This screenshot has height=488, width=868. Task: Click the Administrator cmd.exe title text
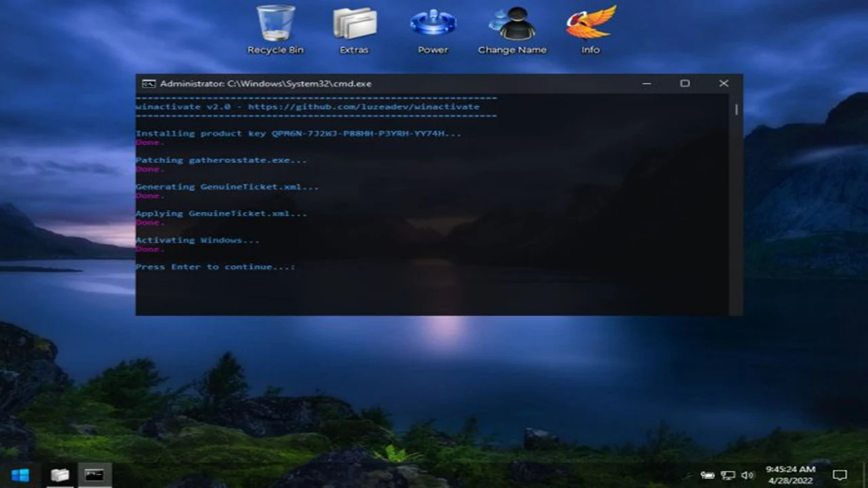[x=266, y=83]
